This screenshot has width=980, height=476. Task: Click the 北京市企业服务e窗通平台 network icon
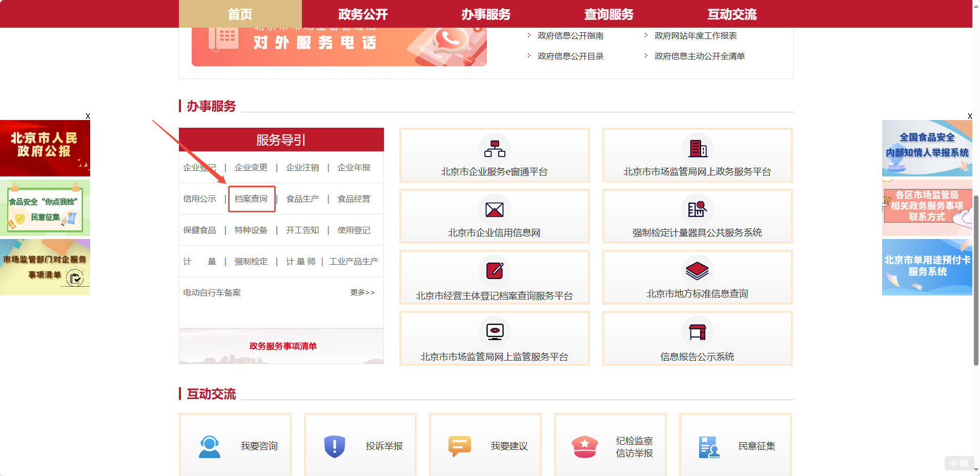[495, 148]
